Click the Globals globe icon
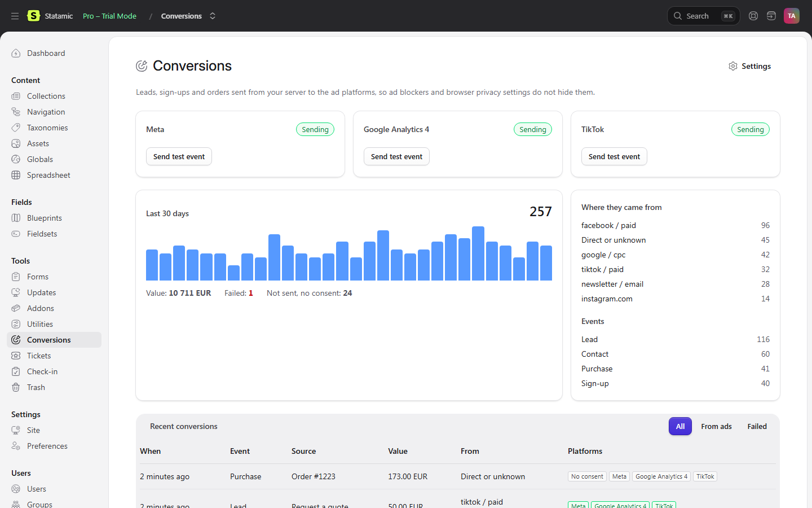Viewport: 812px width, 508px height. pos(16,159)
